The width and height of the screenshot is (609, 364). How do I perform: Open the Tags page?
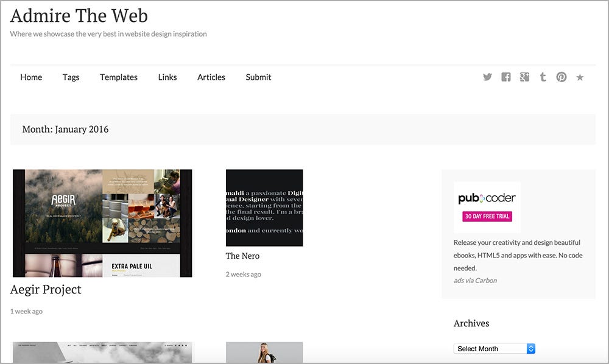pos(71,77)
